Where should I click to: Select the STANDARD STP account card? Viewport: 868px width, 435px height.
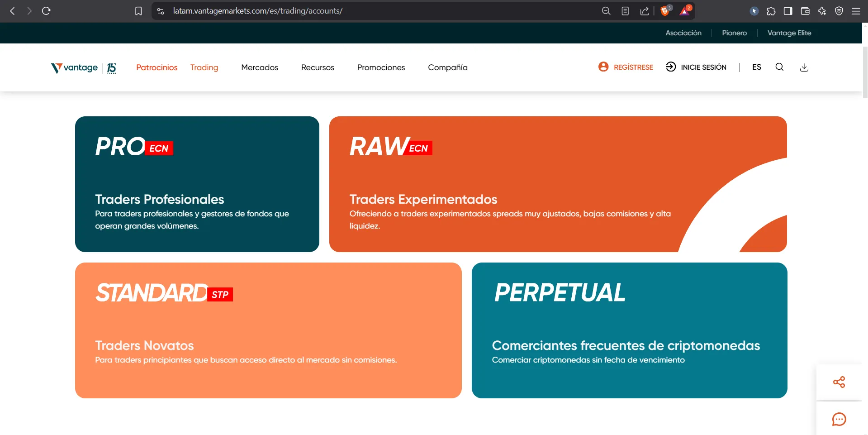(268, 330)
